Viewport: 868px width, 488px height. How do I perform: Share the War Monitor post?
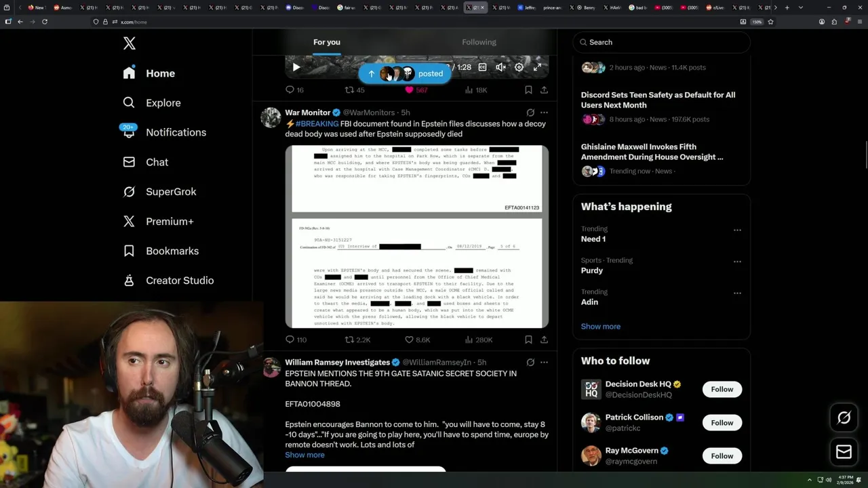(x=544, y=340)
